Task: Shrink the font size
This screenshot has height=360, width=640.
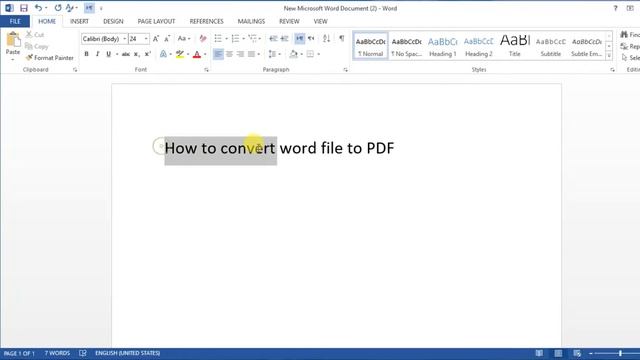Action: (167, 39)
